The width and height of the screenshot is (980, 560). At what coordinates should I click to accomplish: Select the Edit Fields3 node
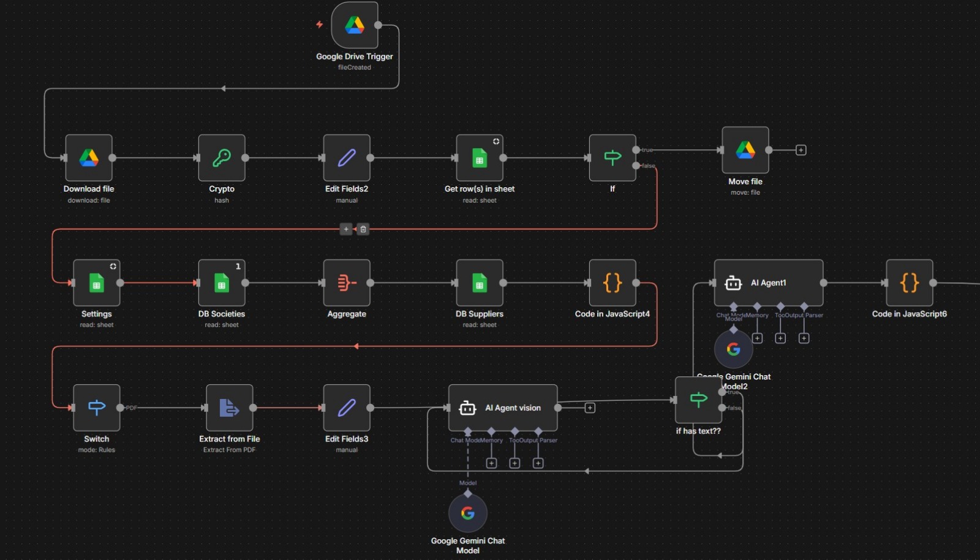[x=347, y=408]
